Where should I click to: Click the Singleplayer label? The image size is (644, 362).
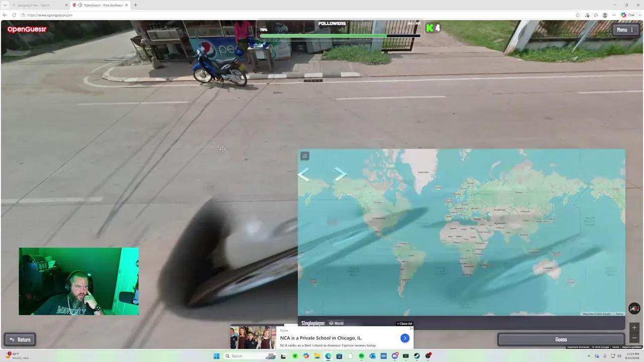pyautogui.click(x=313, y=323)
